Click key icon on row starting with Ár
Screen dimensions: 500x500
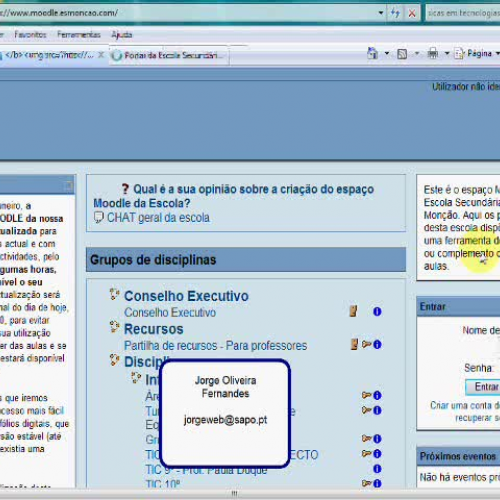tap(366, 395)
